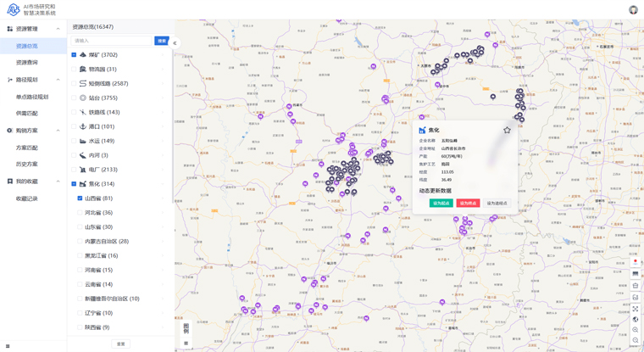Click the fullscreen map tool icon
The height and width of the screenshot is (352, 644).
636,309
